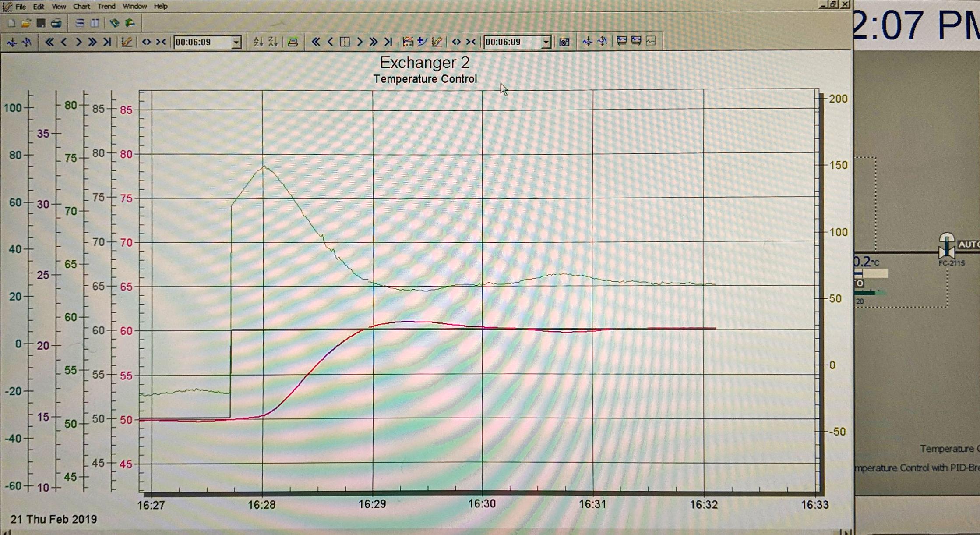Screen dimensions: 980x535
Task: Click the 0.2°C readout in background window
Action: coord(867,262)
